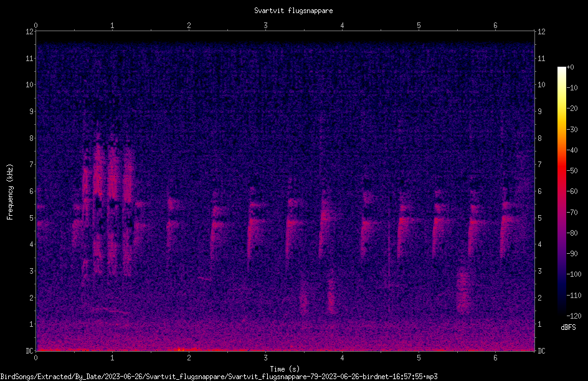This screenshot has height=381, width=588.
Task: Click the "DC" label on right frequency axis
Action: point(541,351)
